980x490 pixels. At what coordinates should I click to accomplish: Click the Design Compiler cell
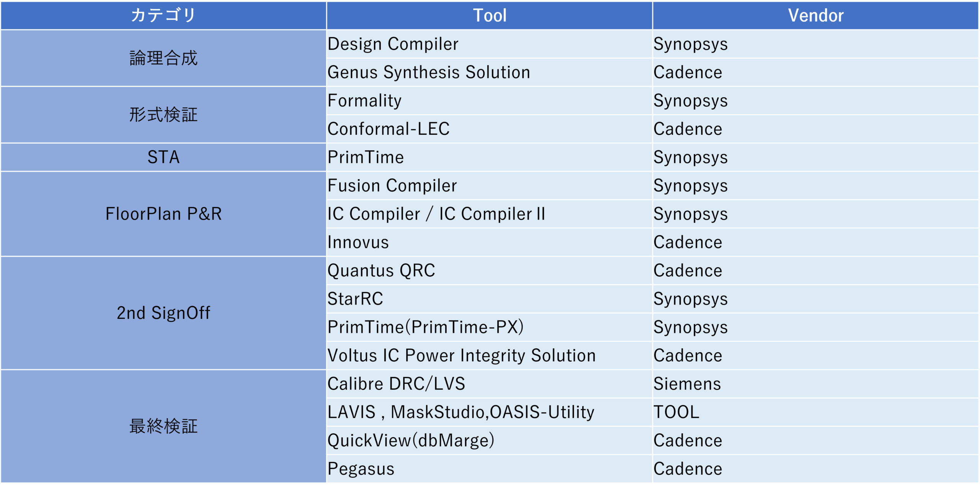coord(490,44)
